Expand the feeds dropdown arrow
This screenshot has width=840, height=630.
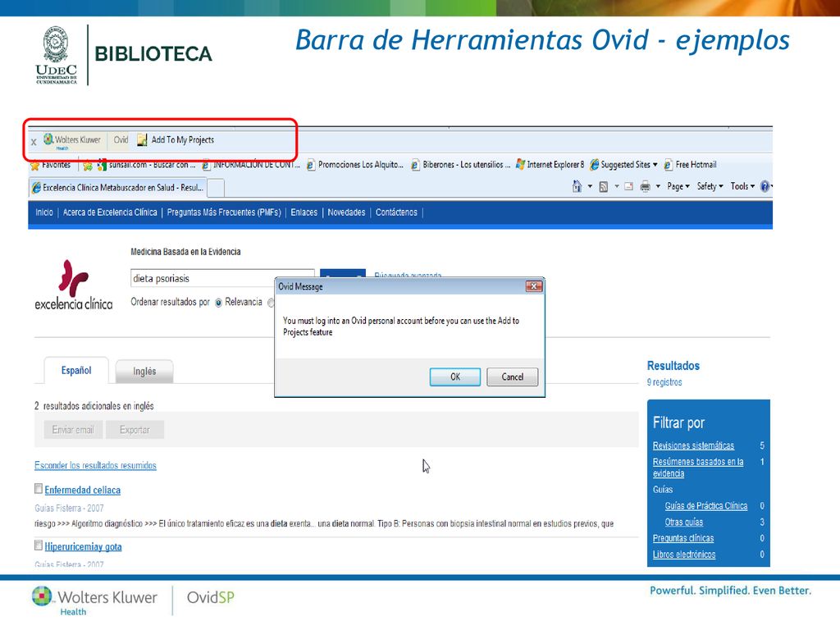617,186
